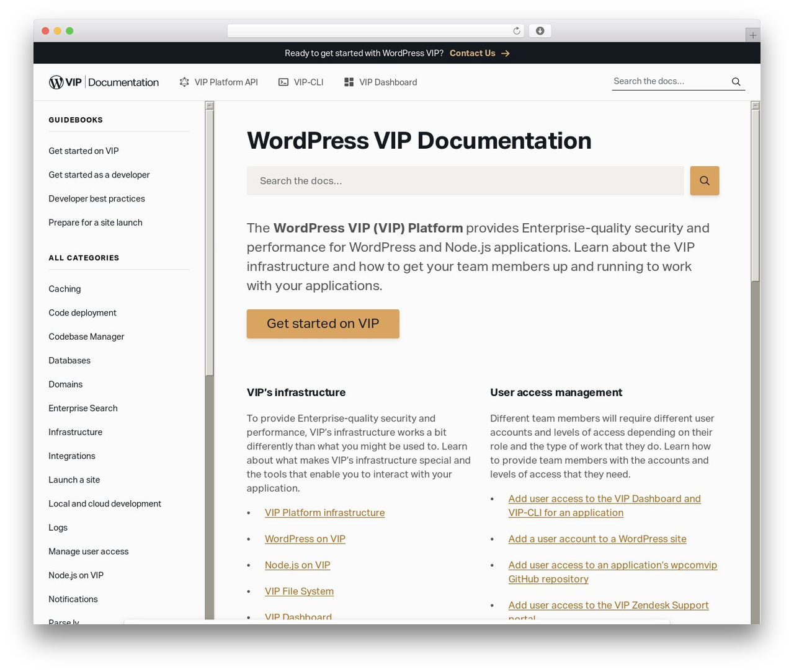Image resolution: width=794 pixels, height=672 pixels.
Task: Click the WordPress VIP Documentation title
Action: (x=419, y=141)
